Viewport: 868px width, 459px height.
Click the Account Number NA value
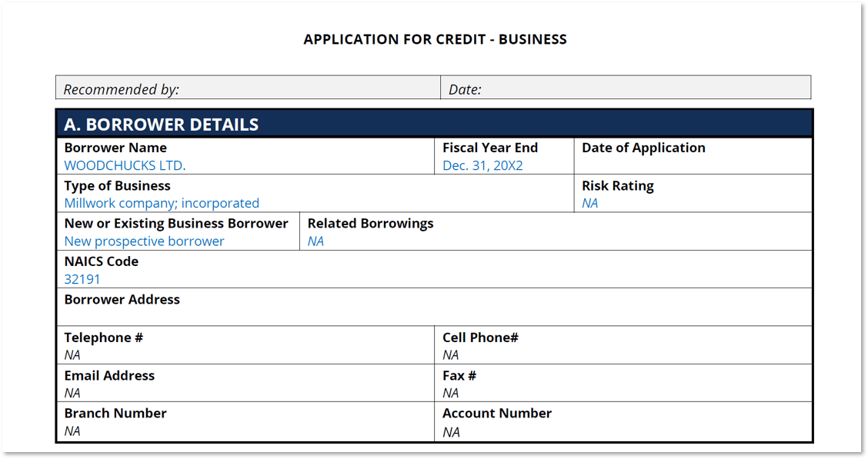[451, 431]
